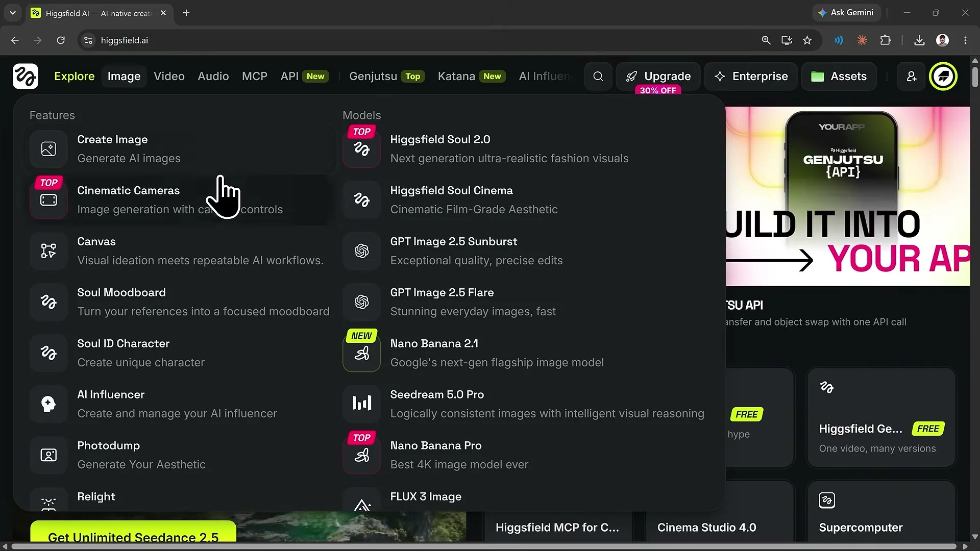Image resolution: width=980 pixels, height=551 pixels.
Task: Select the Photodump portrait icon
Action: 48,455
